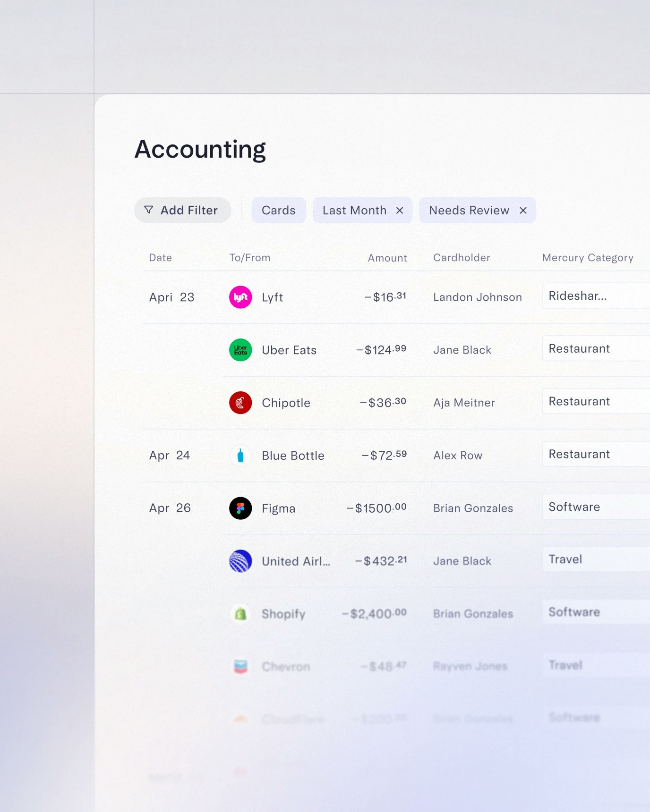
Task: Click the Apri 23 date cell
Action: coord(171,297)
